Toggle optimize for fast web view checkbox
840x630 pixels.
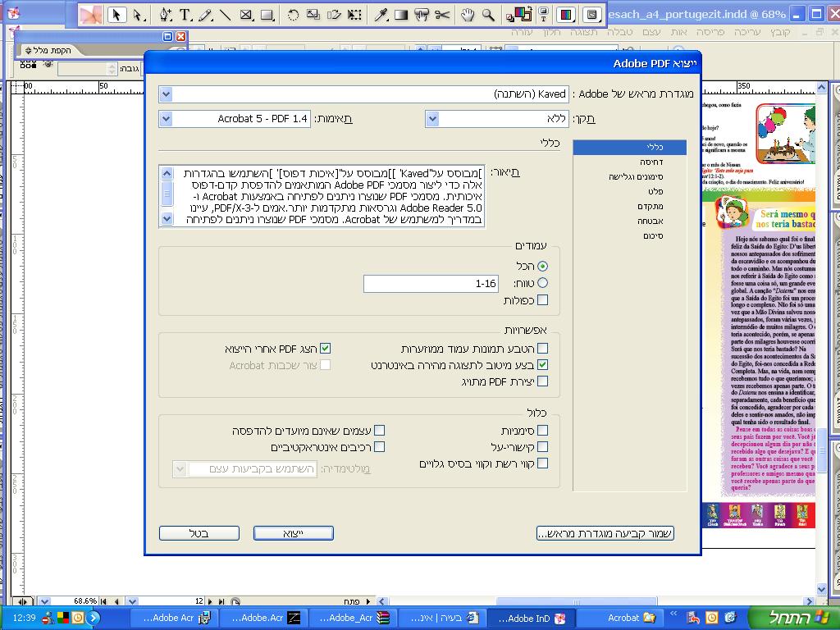[543, 365]
